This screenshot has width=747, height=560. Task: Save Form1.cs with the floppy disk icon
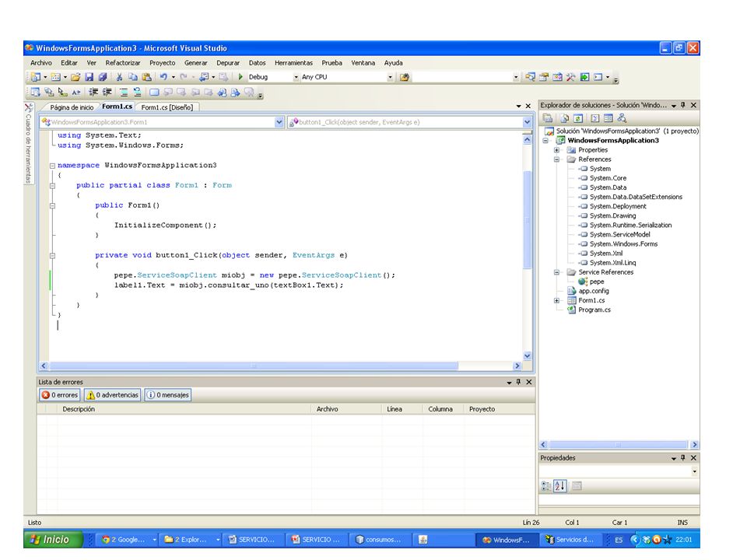pyautogui.click(x=89, y=77)
